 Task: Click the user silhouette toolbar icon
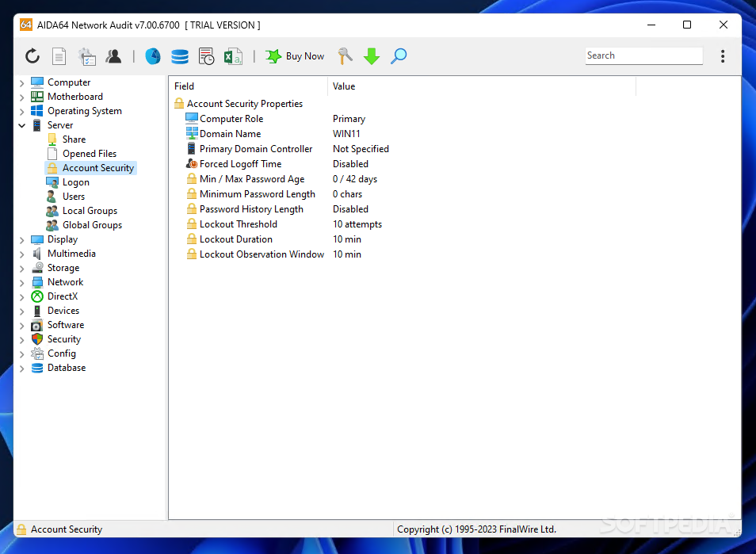pos(114,56)
